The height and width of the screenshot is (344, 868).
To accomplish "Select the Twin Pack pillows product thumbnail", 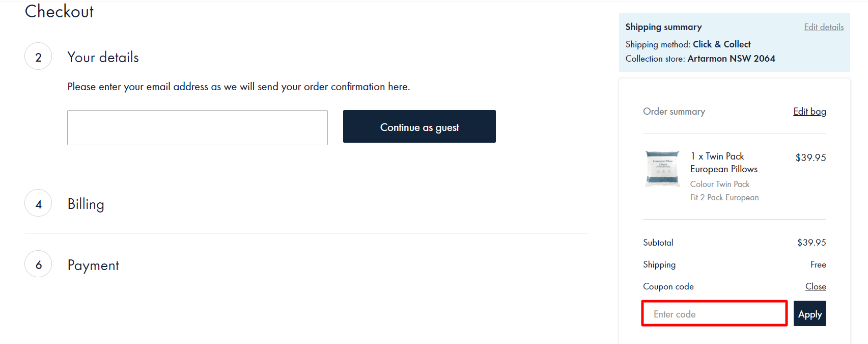I will point(662,169).
